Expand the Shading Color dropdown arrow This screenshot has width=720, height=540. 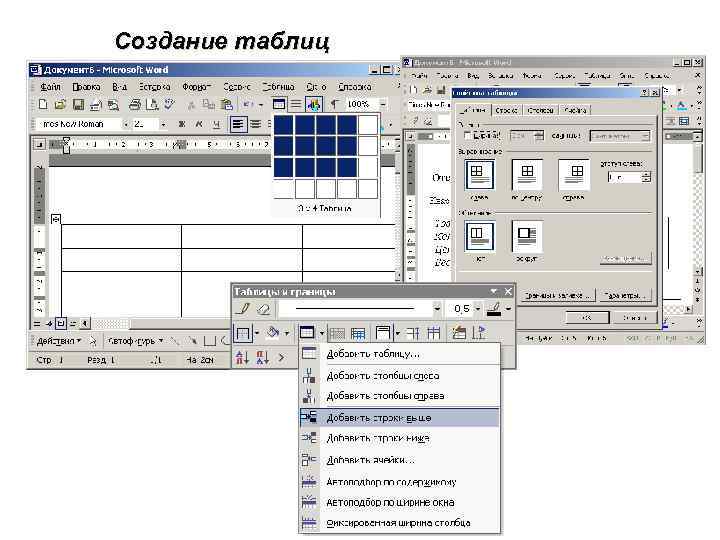pyautogui.click(x=287, y=332)
